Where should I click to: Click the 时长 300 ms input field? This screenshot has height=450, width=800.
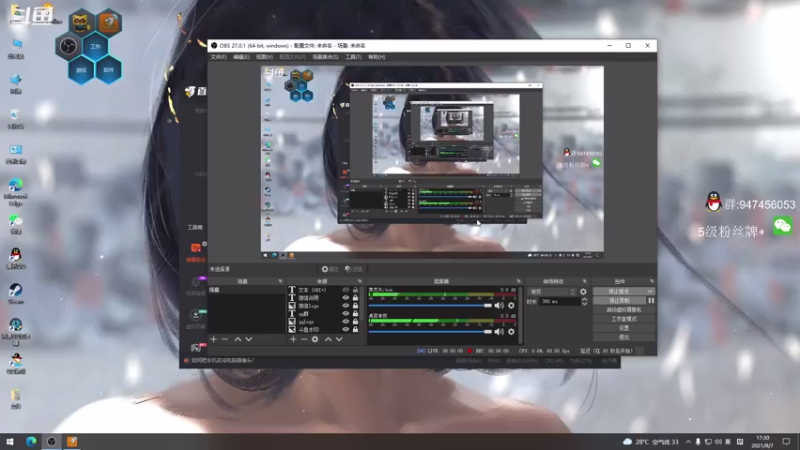(x=560, y=302)
